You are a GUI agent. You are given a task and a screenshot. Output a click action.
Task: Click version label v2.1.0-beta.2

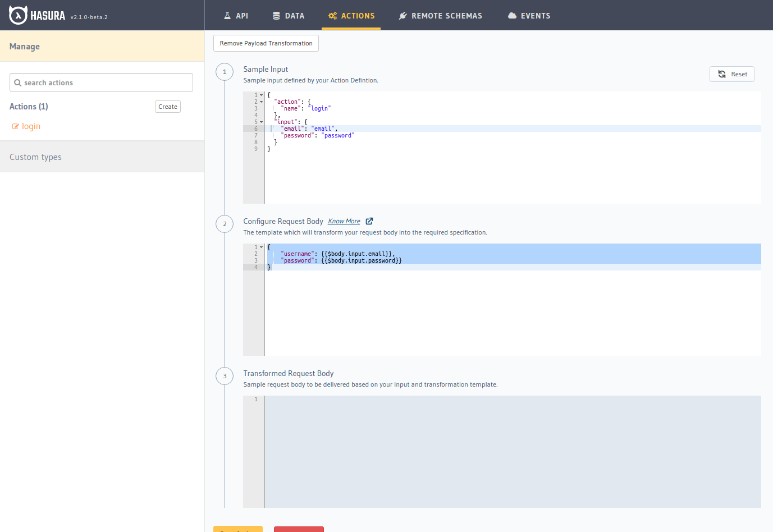pos(89,17)
